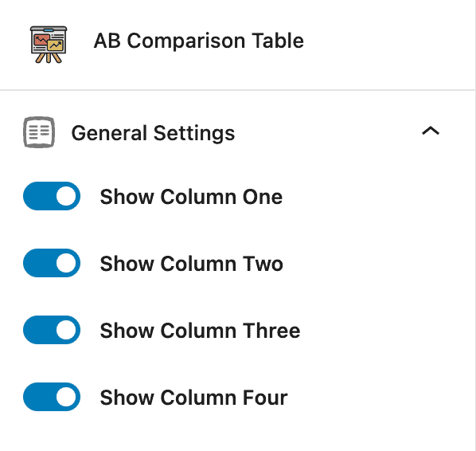Click the word "Comparison" in the block title

(185, 41)
